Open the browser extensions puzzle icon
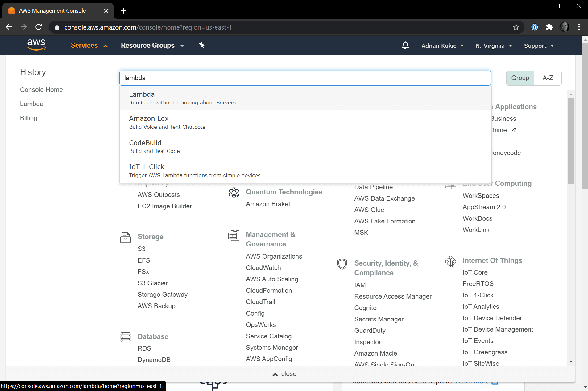The image size is (588, 391). pos(549,27)
